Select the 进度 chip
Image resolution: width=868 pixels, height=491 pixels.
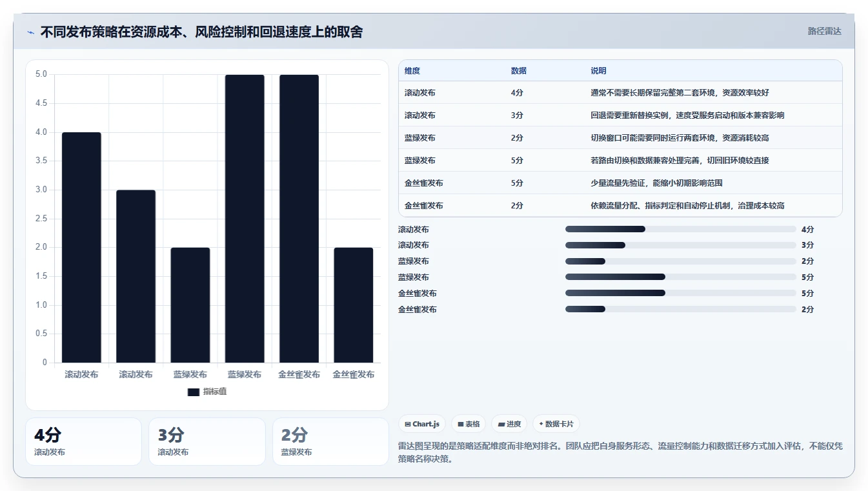pyautogui.click(x=509, y=424)
